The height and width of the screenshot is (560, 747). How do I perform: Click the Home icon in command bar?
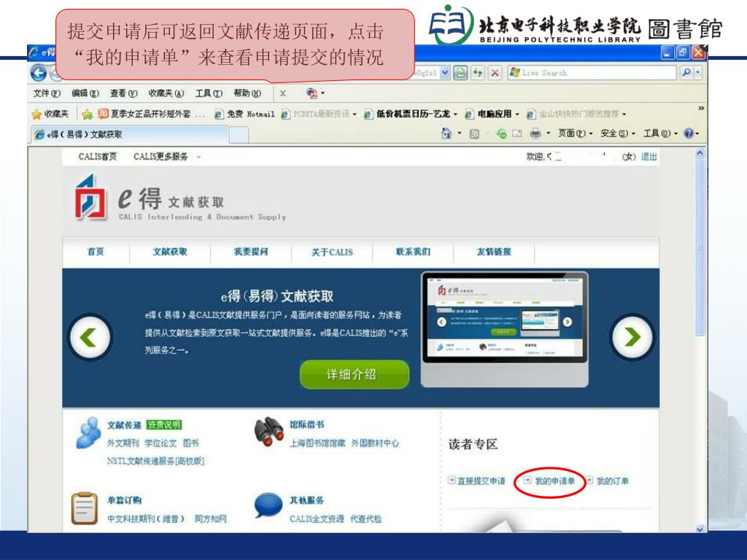tap(446, 133)
